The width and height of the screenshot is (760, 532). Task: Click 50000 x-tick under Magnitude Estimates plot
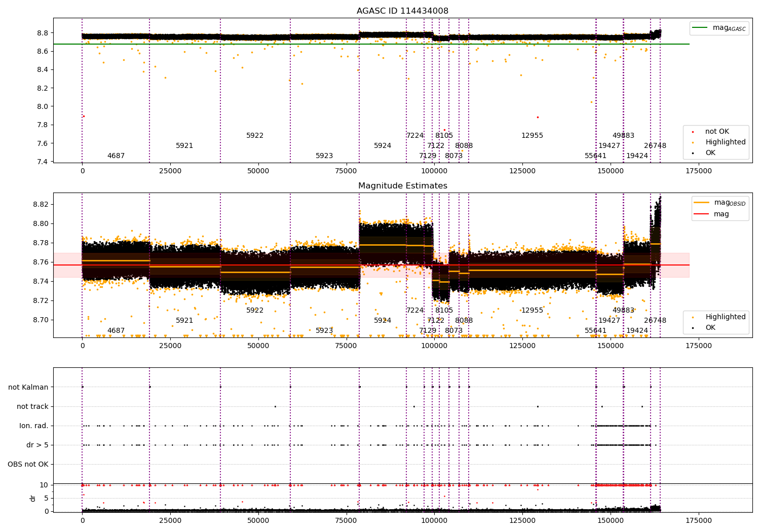coord(258,346)
